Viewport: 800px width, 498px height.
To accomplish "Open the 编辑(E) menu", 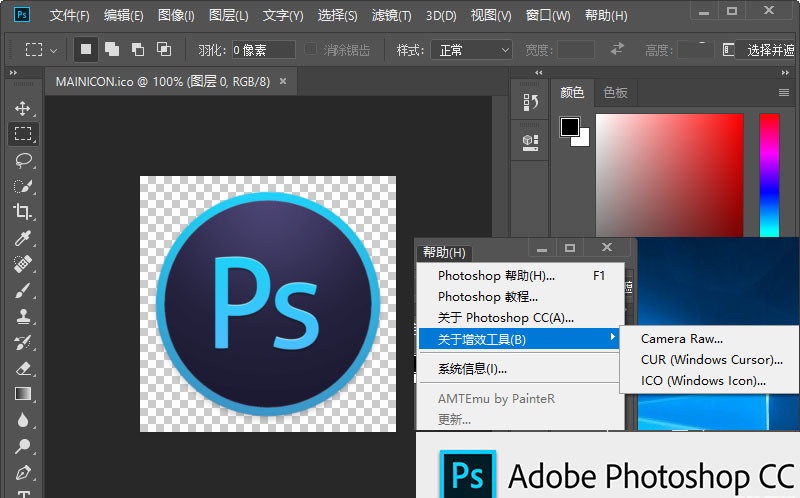I will 123,16.
